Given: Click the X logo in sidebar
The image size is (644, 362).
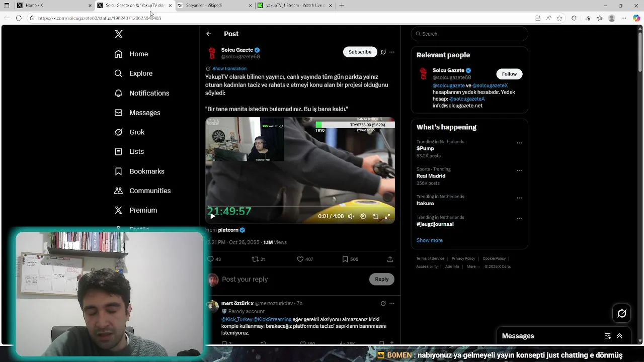Looking at the screenshot, I should pyautogui.click(x=119, y=34).
